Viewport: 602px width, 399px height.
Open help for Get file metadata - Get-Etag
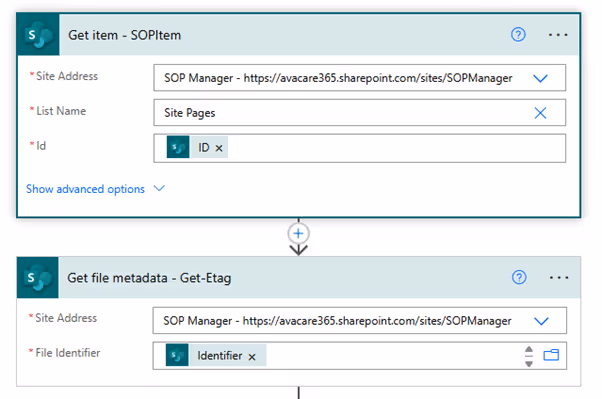click(x=519, y=277)
